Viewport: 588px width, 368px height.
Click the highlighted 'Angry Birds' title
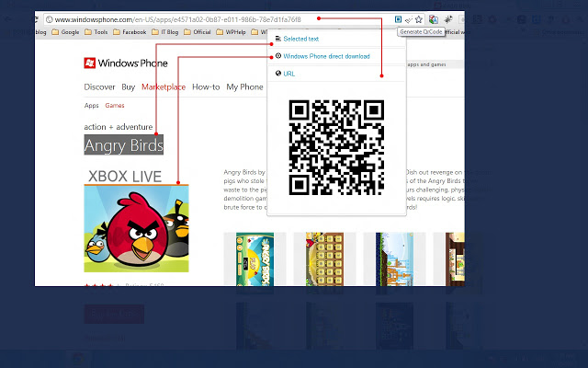pyautogui.click(x=124, y=145)
